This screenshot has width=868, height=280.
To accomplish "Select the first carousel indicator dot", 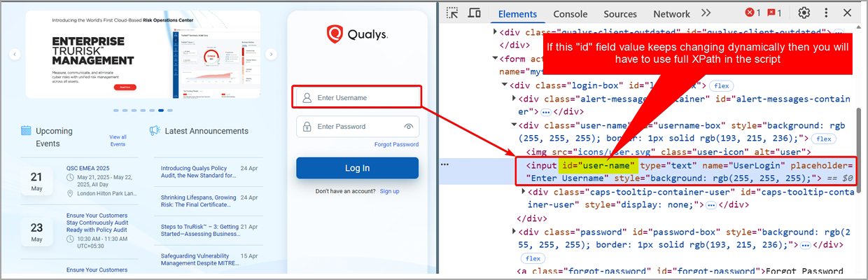I will 116,110.
